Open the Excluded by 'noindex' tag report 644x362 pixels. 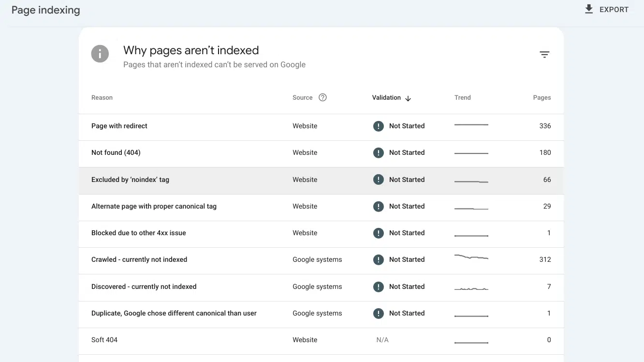(x=130, y=179)
